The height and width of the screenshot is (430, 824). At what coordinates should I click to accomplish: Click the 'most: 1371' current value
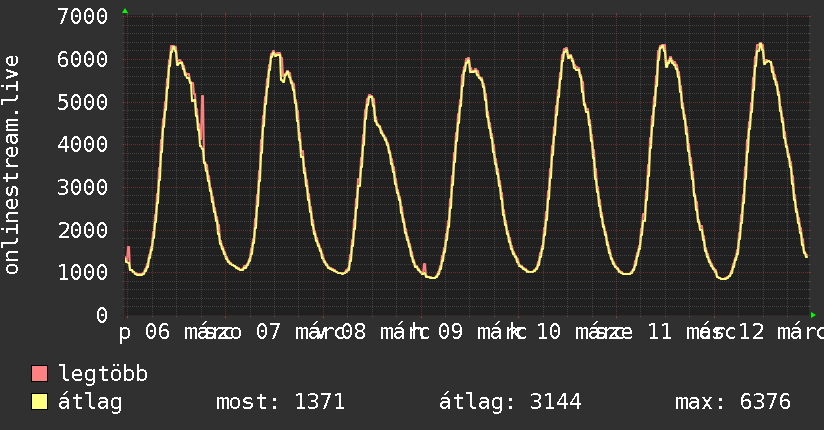[x=280, y=402]
